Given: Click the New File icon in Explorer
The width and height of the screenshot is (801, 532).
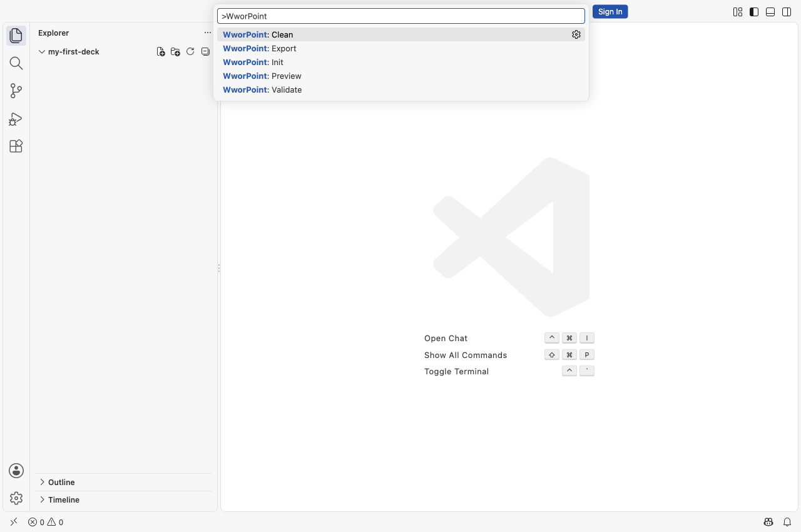Looking at the screenshot, I should (161, 52).
